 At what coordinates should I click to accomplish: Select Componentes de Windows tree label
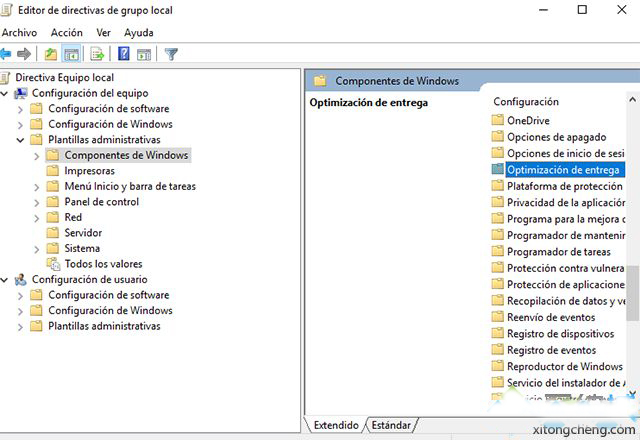(126, 155)
